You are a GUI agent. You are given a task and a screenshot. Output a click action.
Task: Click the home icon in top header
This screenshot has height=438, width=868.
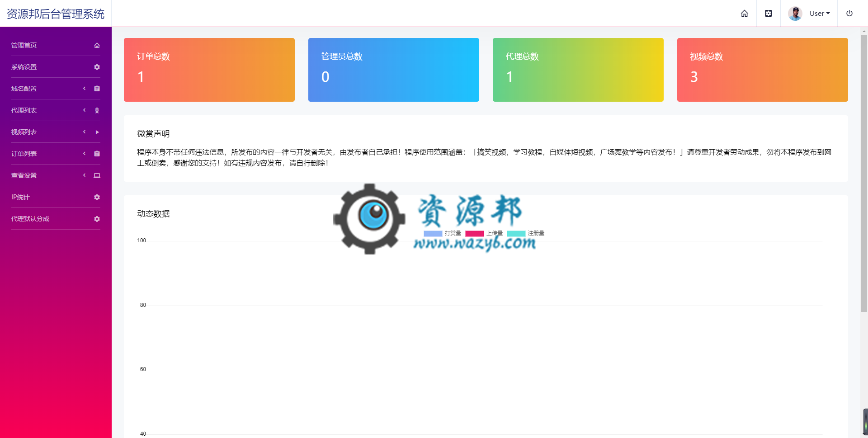(744, 14)
